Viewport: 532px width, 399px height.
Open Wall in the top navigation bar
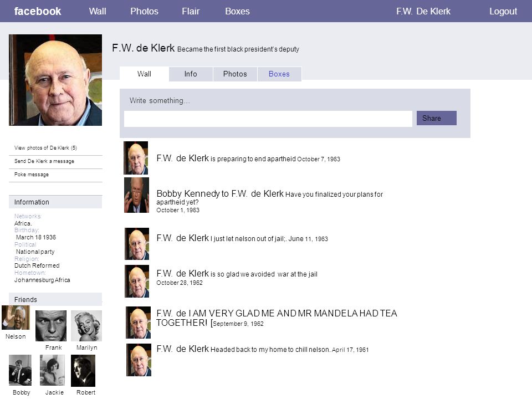coord(98,11)
